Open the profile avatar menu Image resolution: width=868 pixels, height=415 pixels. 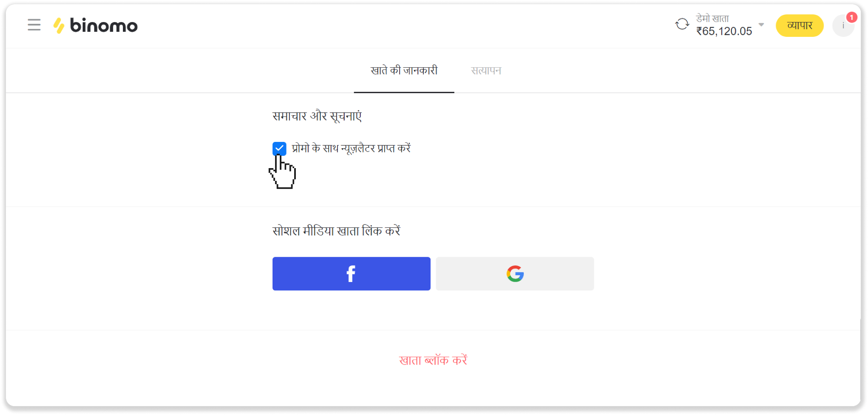click(x=843, y=26)
